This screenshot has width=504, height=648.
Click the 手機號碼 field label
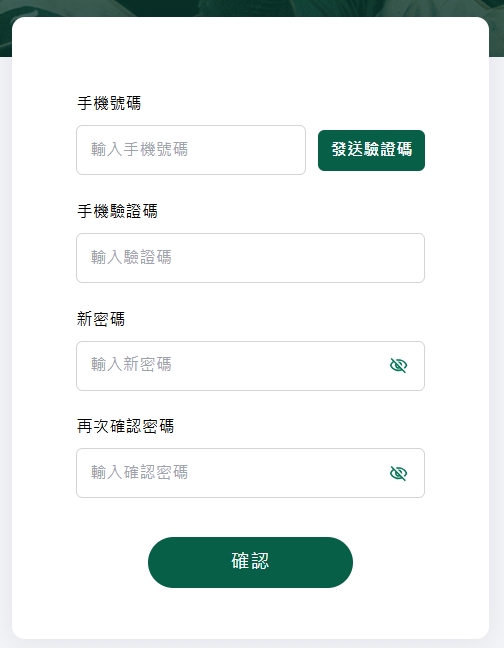click(109, 103)
